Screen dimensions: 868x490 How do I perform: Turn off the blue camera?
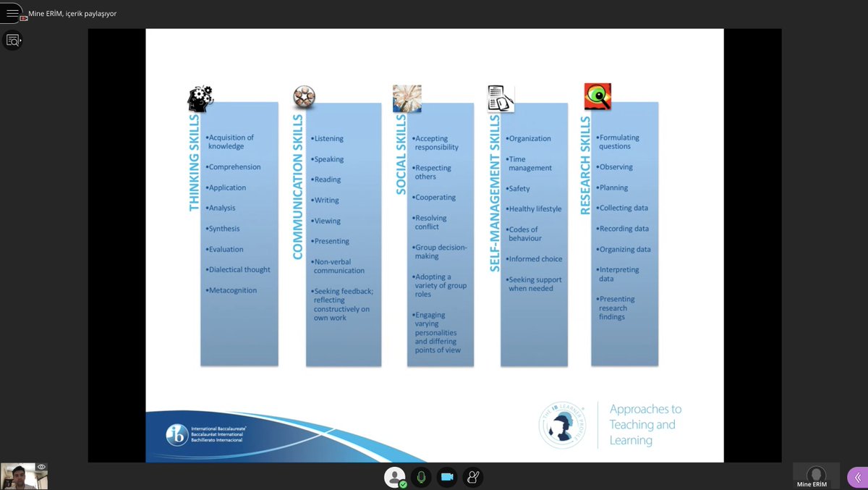(x=447, y=476)
